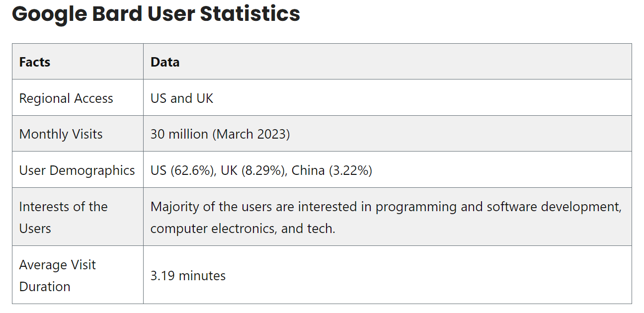The width and height of the screenshot is (644, 313).
Task: Click the March 2023 text in parentheses
Action: point(251,134)
